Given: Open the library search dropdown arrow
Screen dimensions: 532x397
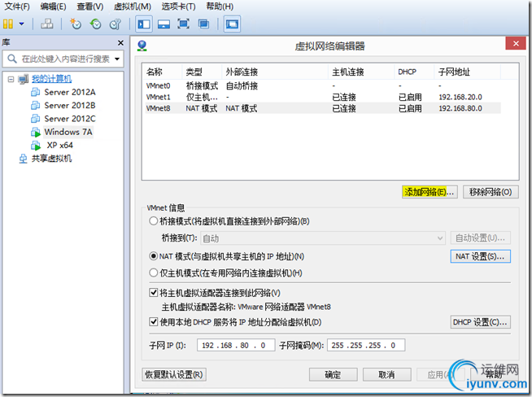Looking at the screenshot, I should click(x=117, y=59).
